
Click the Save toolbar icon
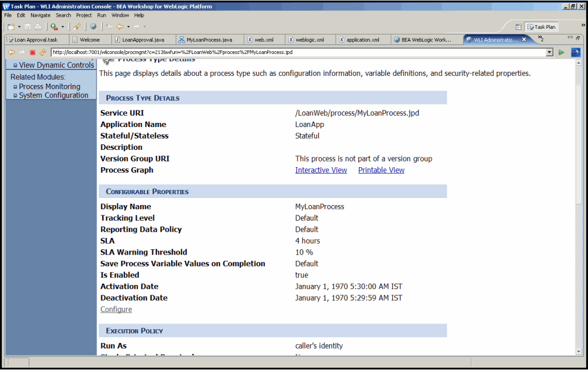(x=28, y=26)
